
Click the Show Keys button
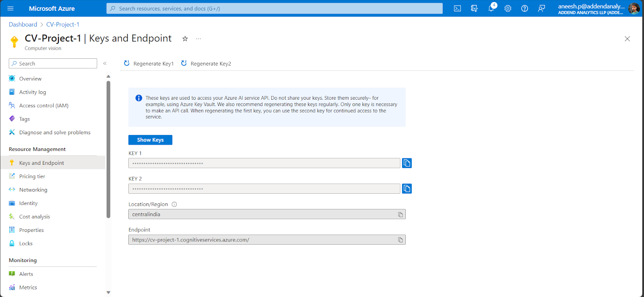[150, 140]
